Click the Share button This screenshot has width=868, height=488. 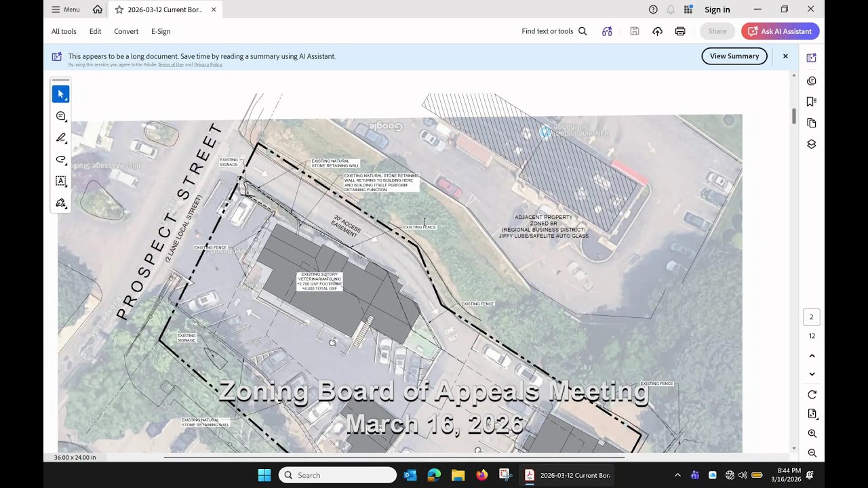(717, 31)
